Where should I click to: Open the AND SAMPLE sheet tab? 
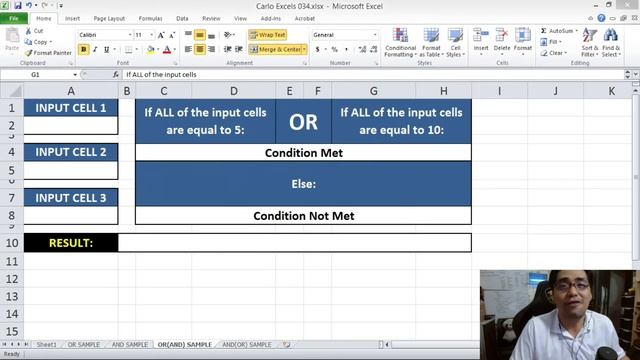129,345
